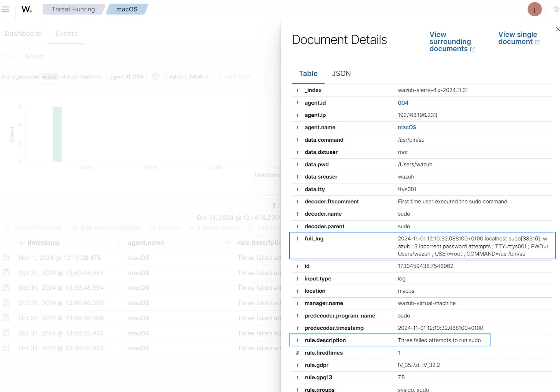Click the full_log value text
This screenshot has width=560, height=392.
tap(473, 246)
